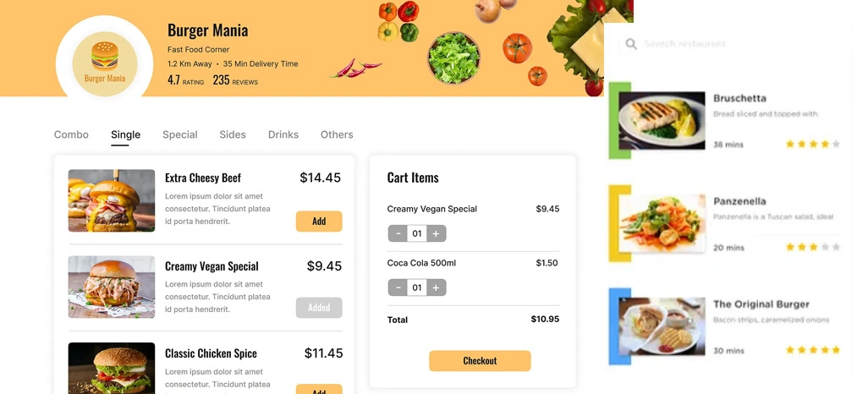
Task: Open The Original Burger listing image
Action: point(662,327)
